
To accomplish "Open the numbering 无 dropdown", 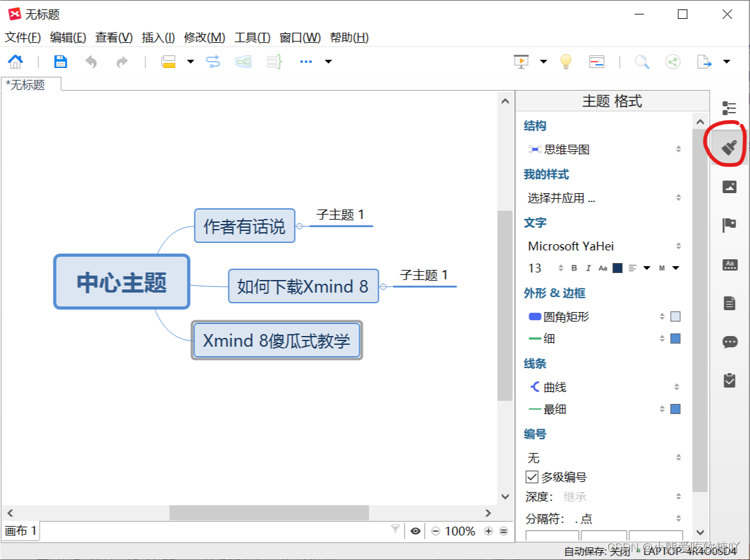I will (604, 457).
